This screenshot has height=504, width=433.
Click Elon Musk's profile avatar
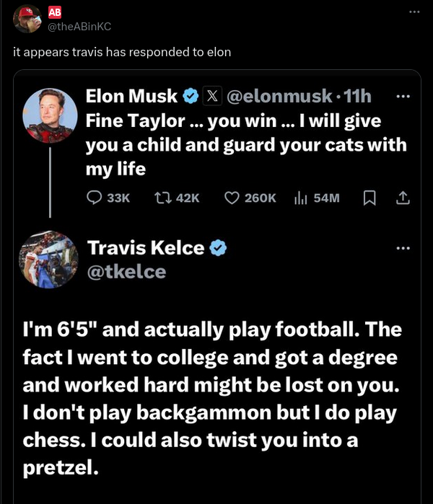click(51, 115)
